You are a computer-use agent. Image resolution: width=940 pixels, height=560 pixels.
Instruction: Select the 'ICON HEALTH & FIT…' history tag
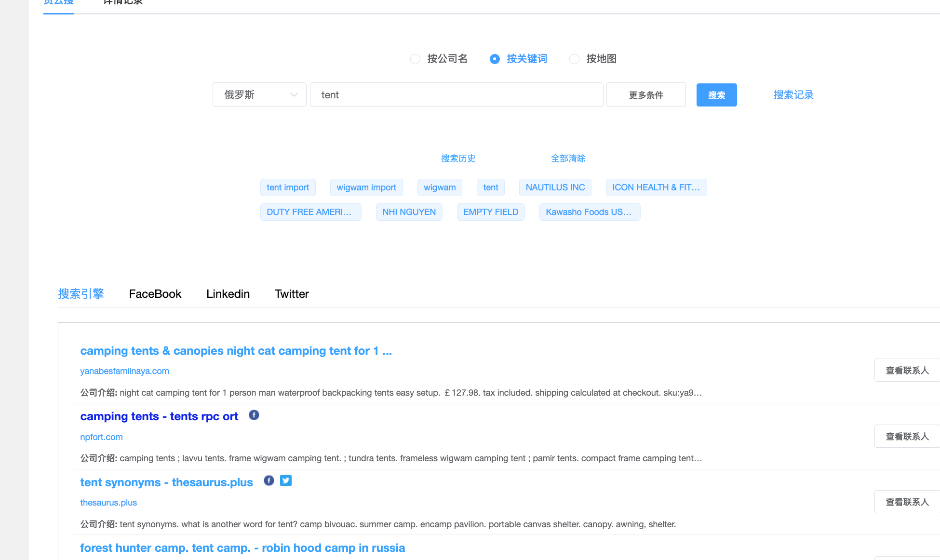[656, 187]
